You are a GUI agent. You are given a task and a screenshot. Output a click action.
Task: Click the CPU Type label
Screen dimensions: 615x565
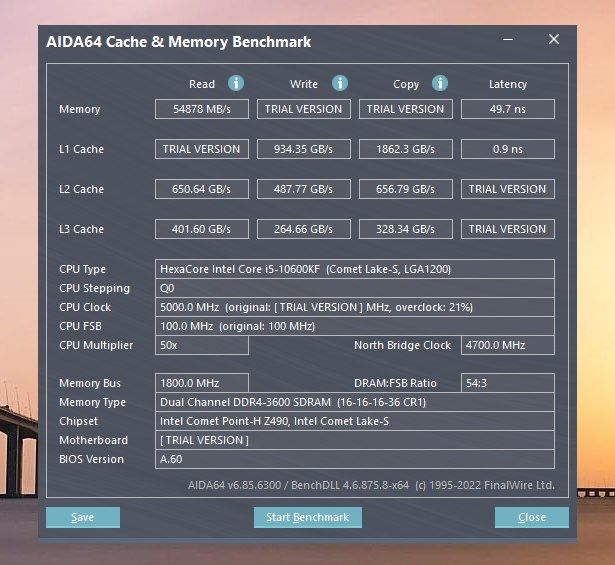82,269
